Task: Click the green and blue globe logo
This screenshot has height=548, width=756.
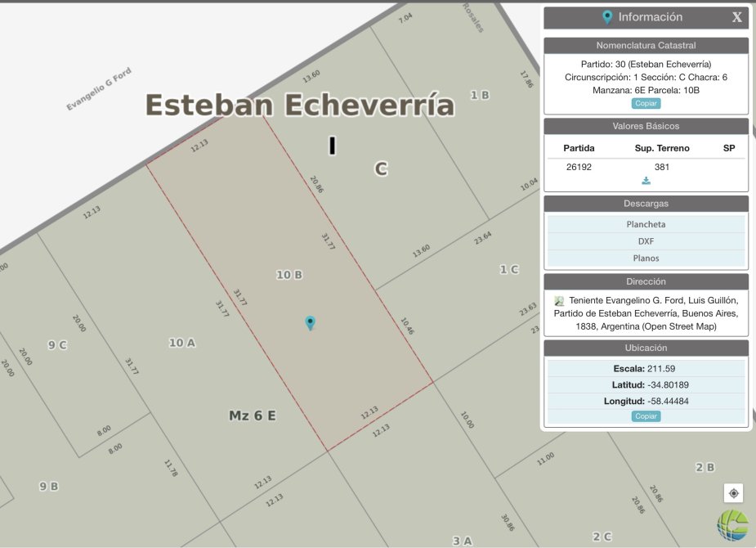Action: point(732,524)
